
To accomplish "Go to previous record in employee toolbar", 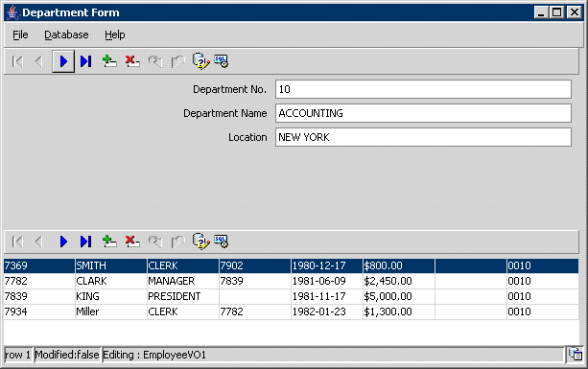I will click(38, 242).
